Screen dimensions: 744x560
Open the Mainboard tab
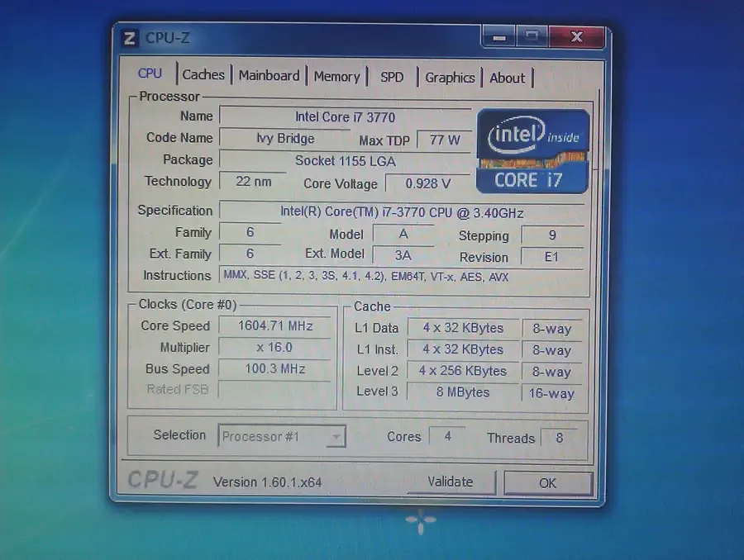[x=269, y=76]
